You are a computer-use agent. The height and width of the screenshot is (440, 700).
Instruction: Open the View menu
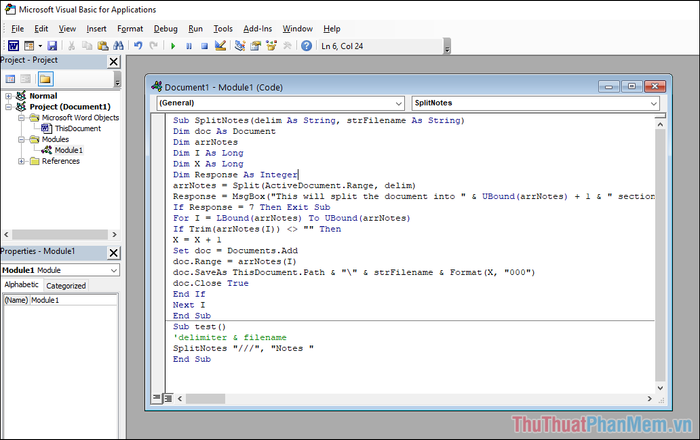[67, 29]
